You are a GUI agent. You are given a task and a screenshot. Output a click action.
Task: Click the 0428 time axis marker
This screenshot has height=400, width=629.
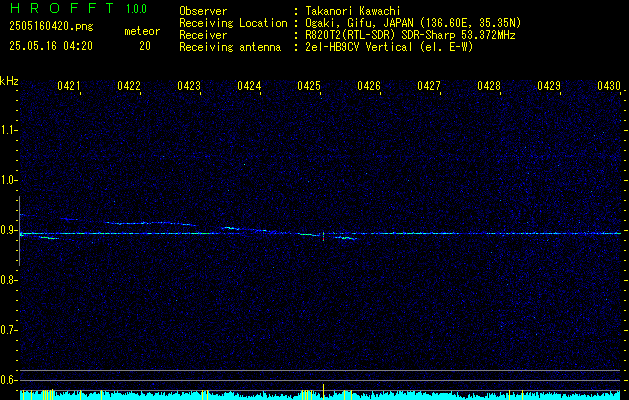pyautogui.click(x=489, y=86)
